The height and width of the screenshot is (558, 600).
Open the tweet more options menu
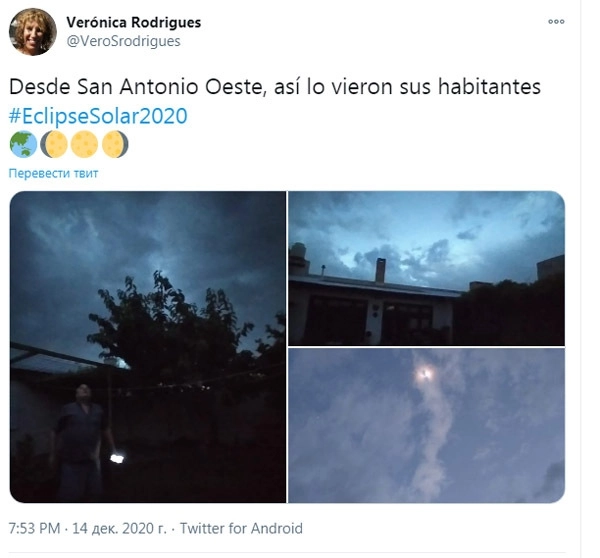(556, 21)
